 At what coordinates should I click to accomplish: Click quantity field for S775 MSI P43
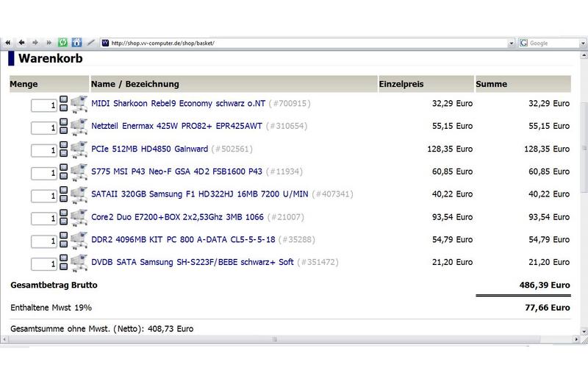tap(44, 174)
